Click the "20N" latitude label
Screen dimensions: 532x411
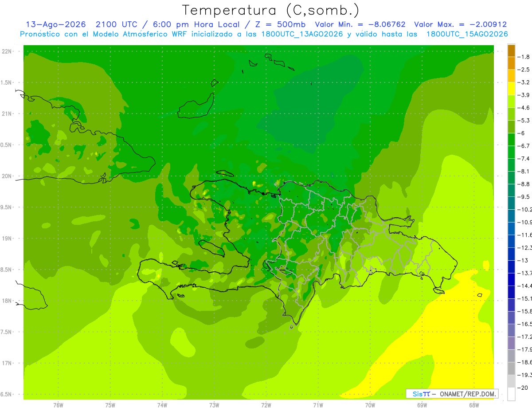tap(6, 176)
